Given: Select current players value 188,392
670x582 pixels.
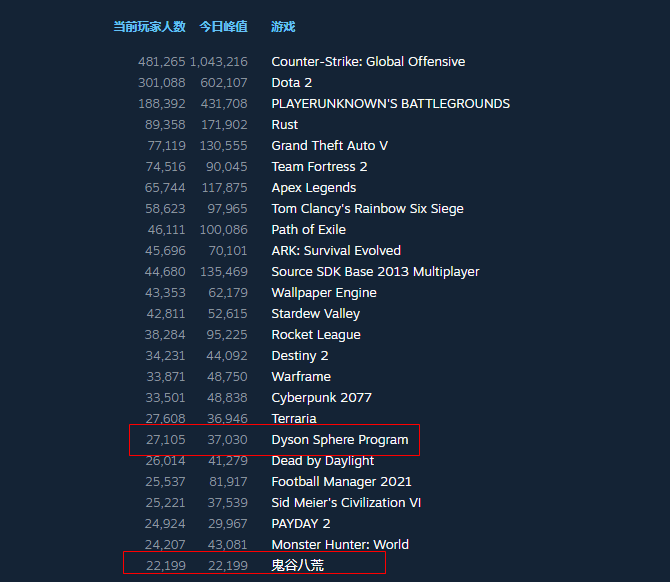Looking at the screenshot, I should point(162,103).
